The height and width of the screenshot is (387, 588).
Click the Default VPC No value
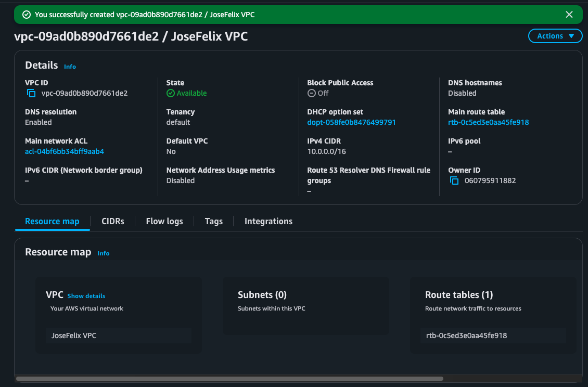point(171,151)
